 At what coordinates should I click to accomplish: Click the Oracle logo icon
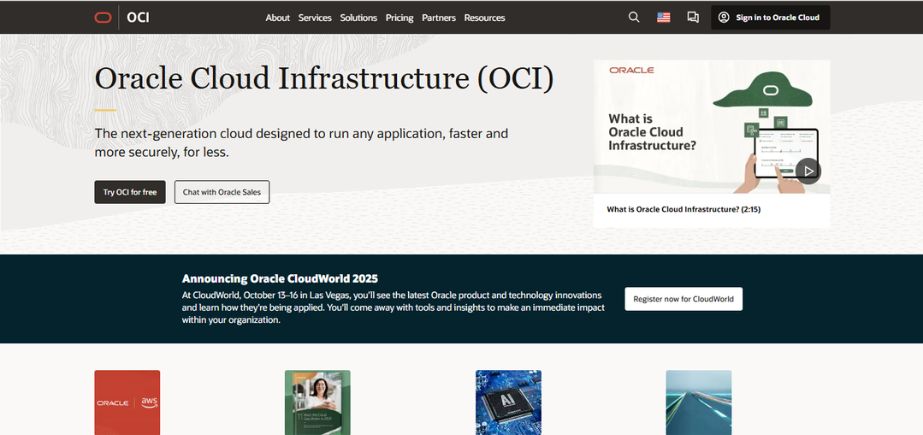pyautogui.click(x=103, y=17)
